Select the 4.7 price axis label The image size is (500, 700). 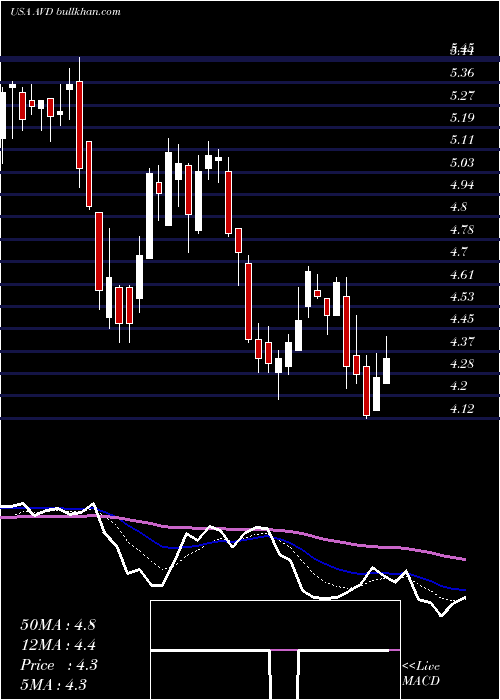[459, 252]
